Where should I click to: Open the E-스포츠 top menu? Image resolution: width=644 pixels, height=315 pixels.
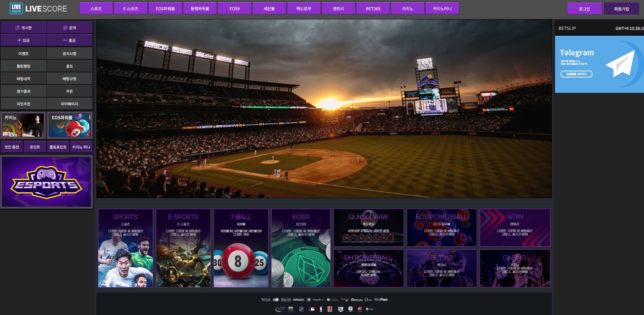point(131,8)
